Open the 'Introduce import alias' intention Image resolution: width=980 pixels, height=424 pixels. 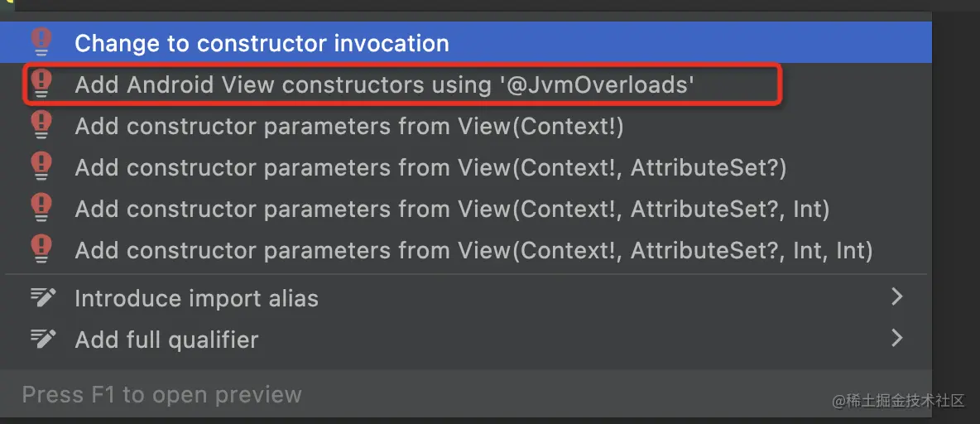466,297
